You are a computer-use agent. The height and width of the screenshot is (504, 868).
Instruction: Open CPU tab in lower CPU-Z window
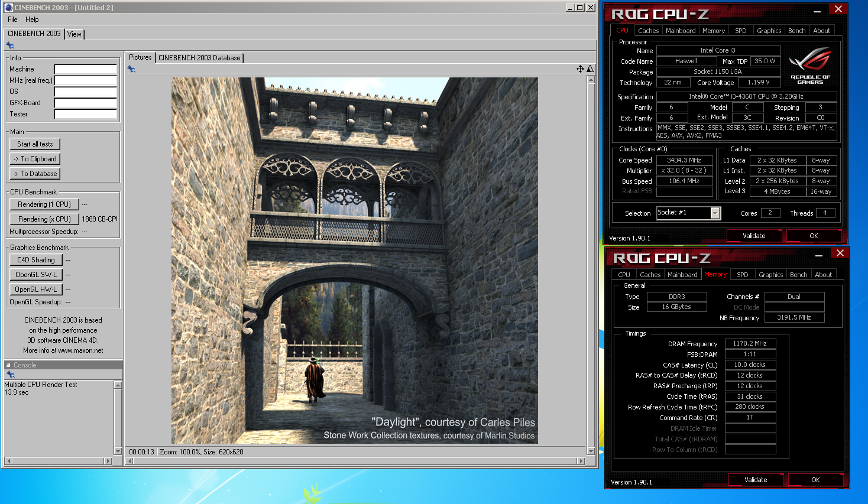click(624, 275)
